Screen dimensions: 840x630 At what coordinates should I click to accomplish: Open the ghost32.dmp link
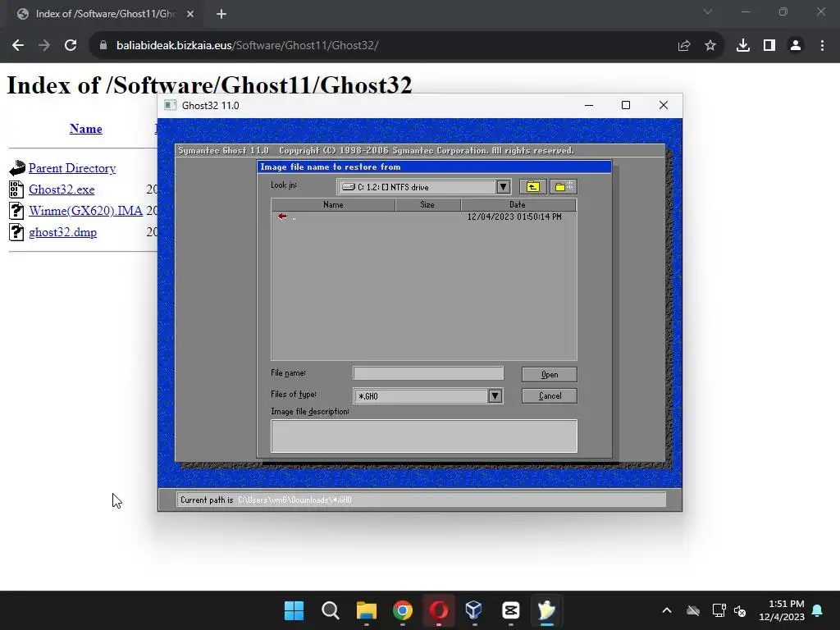click(62, 232)
